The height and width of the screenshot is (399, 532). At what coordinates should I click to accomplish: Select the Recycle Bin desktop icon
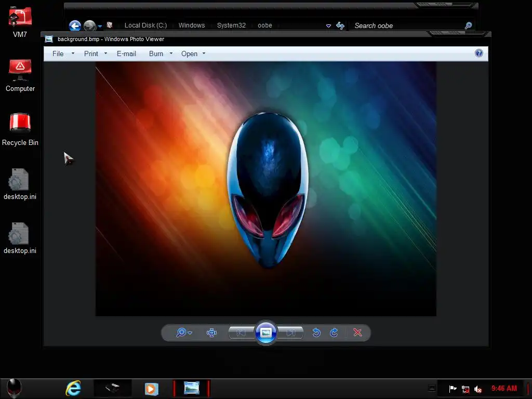click(20, 129)
